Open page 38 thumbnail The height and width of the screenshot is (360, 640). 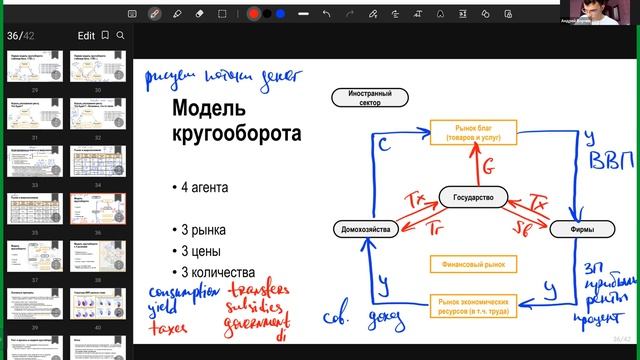pyautogui.click(x=98, y=256)
